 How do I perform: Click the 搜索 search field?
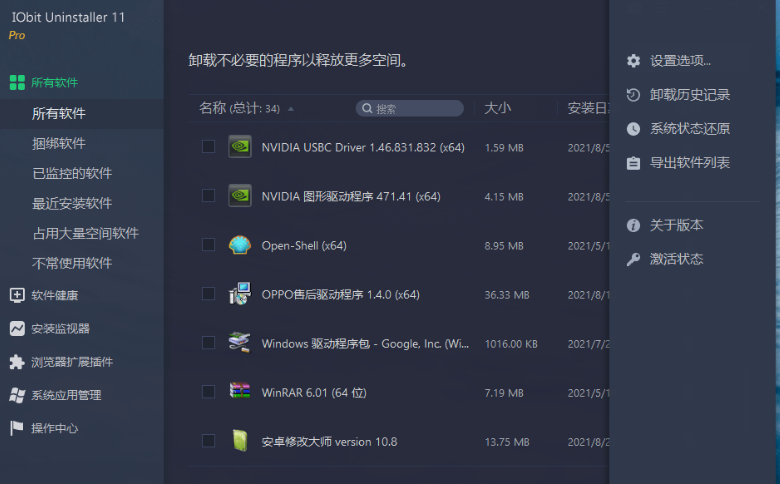pos(410,108)
